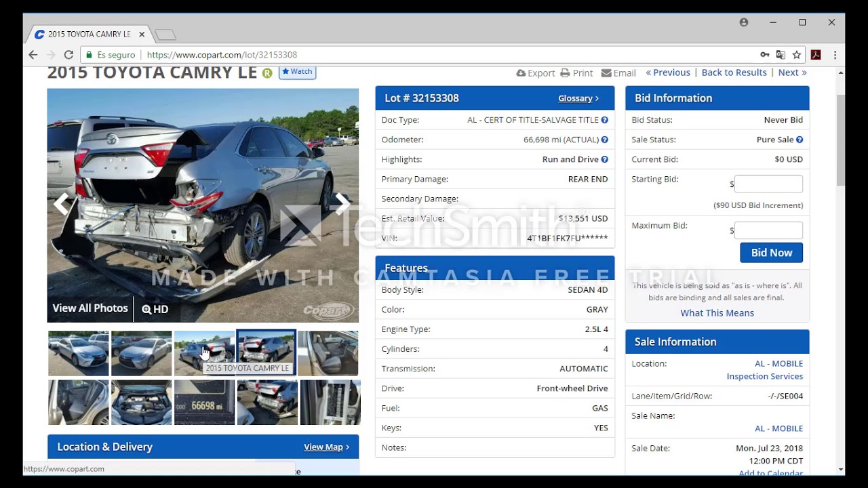Watch this lot
This screenshot has width=868, height=488.
coord(297,72)
